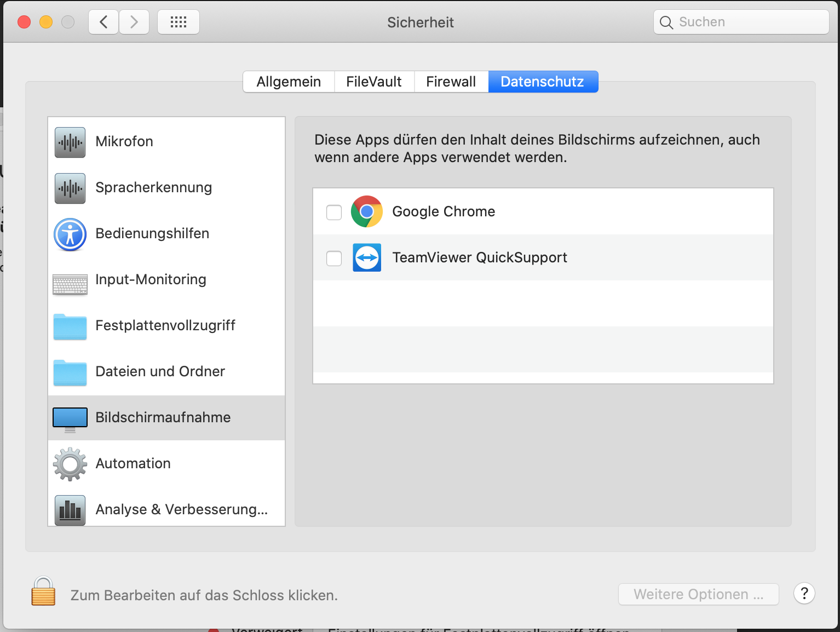The width and height of the screenshot is (840, 632).
Task: Open Show All via the grid icon
Action: (178, 22)
